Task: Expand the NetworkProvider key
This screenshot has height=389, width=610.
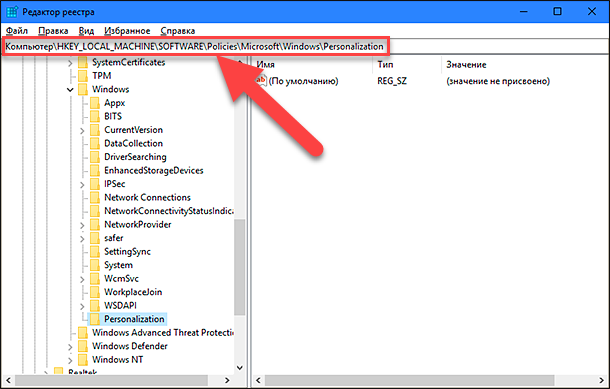Action: (x=82, y=225)
